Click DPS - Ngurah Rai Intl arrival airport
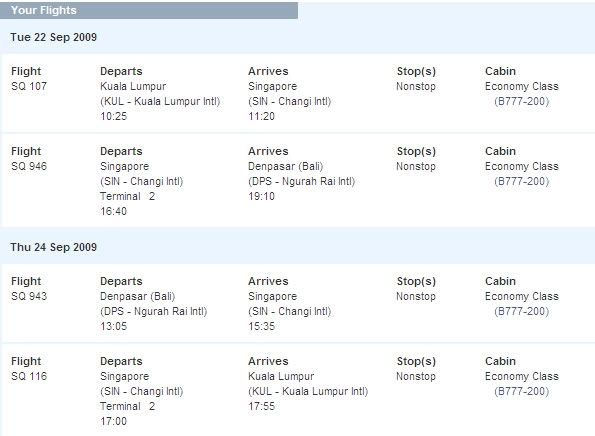The width and height of the screenshot is (595, 436). coord(302,181)
